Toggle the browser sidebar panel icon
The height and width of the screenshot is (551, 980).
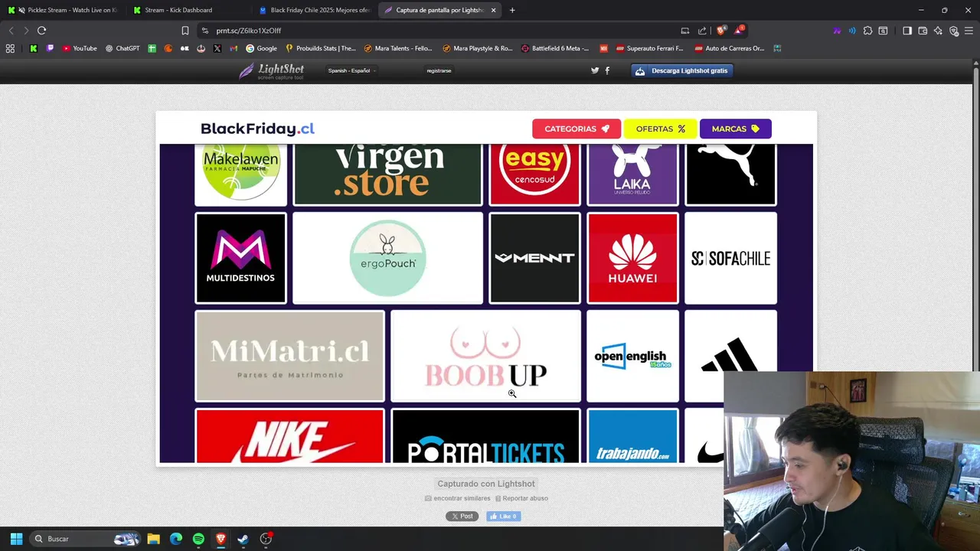[906, 31]
